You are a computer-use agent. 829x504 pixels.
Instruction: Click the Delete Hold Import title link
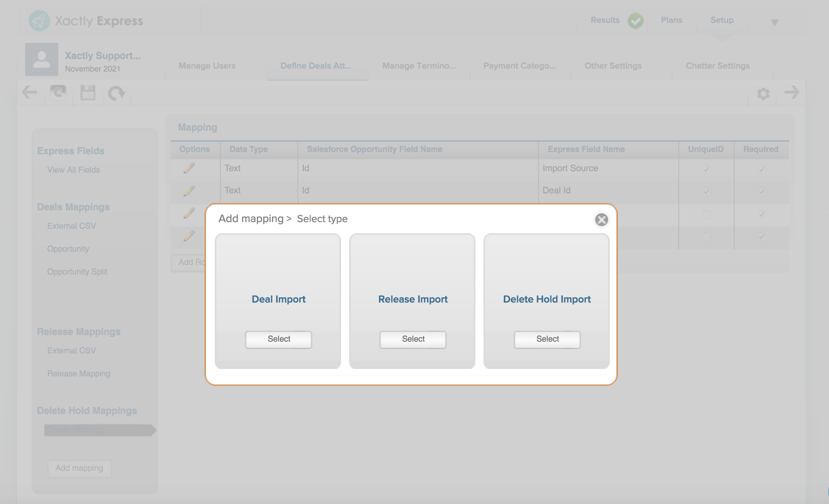click(x=547, y=299)
